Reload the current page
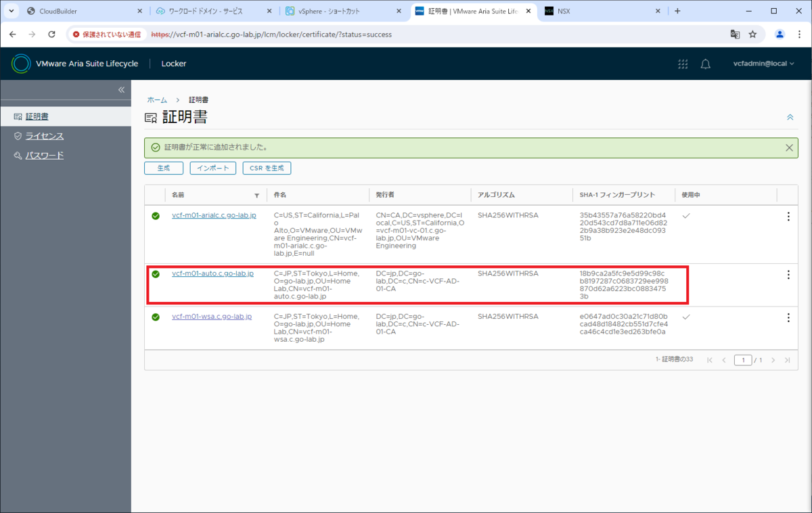The image size is (812, 513). click(51, 34)
